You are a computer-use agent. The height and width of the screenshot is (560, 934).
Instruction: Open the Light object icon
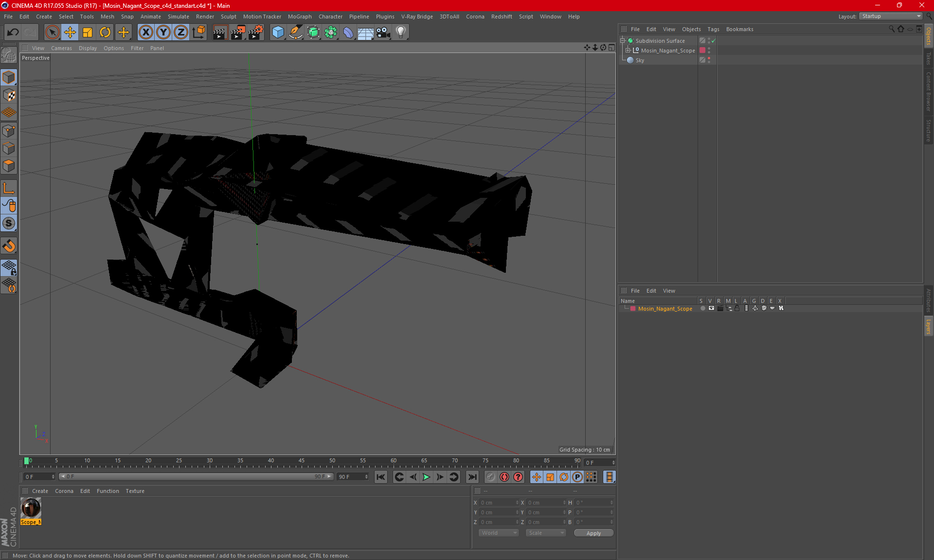[x=400, y=33]
